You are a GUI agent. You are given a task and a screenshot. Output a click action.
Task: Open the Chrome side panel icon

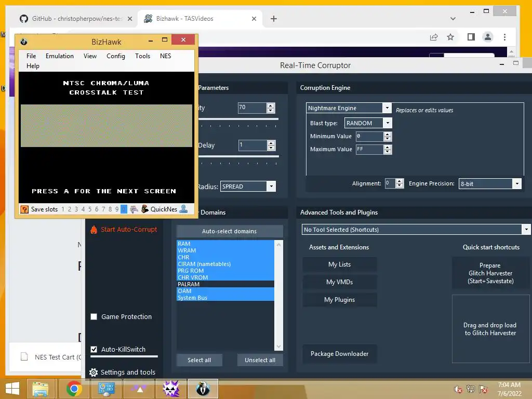pyautogui.click(x=471, y=37)
